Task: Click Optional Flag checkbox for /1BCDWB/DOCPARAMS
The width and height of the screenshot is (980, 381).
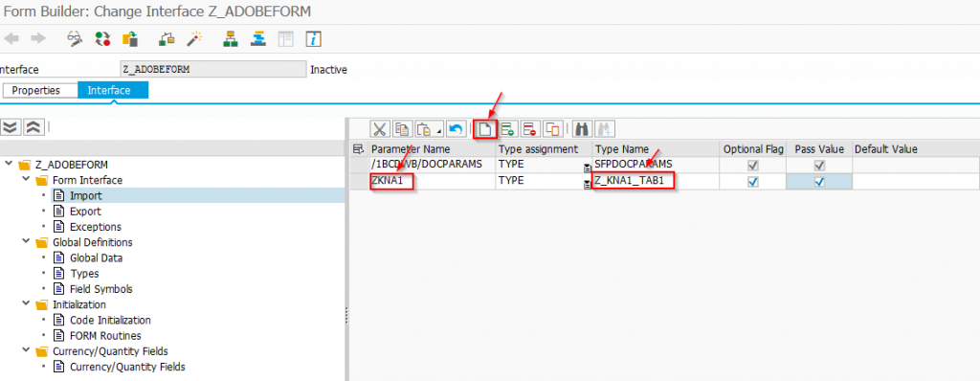Action: pyautogui.click(x=753, y=166)
